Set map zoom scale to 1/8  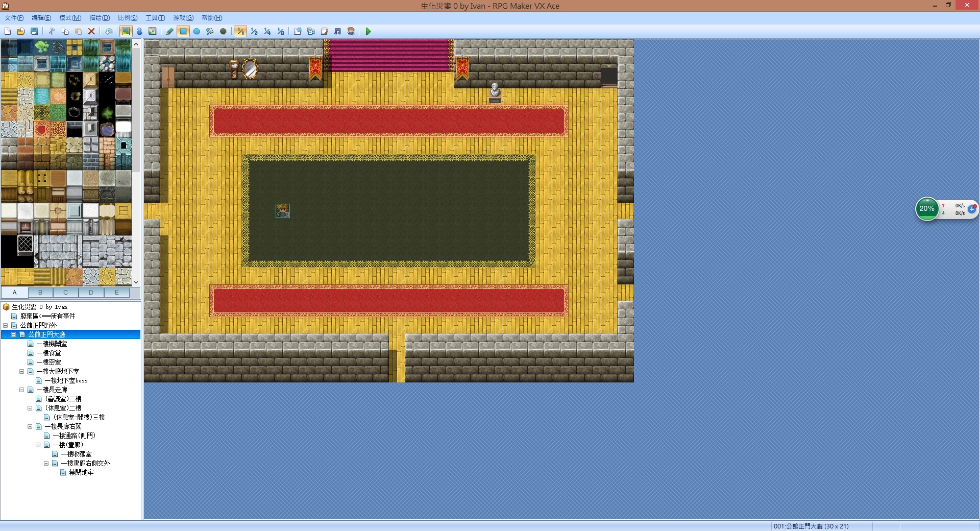tap(280, 31)
